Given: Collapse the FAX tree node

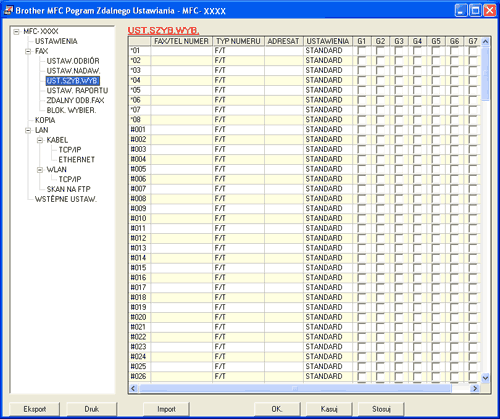Looking at the screenshot, I should pos(28,51).
